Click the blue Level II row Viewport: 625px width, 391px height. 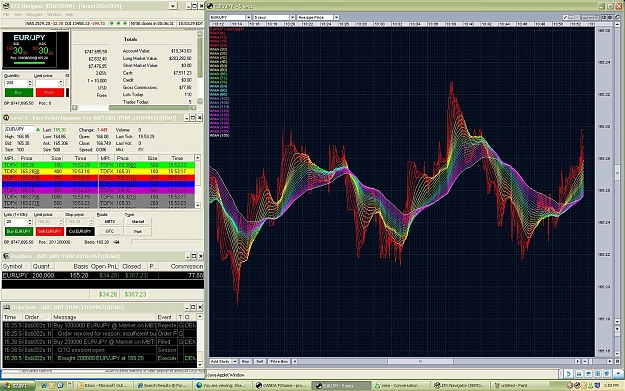point(98,184)
